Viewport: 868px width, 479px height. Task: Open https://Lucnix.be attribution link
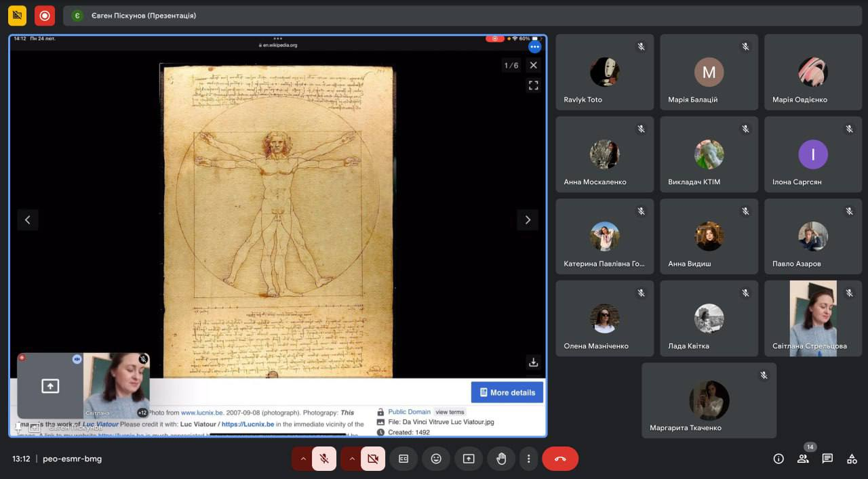pyautogui.click(x=248, y=424)
